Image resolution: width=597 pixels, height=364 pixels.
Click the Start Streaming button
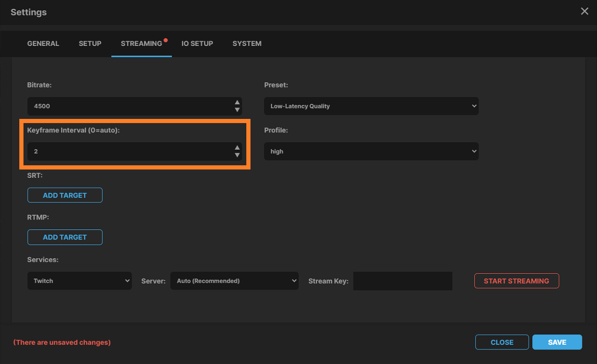(517, 281)
